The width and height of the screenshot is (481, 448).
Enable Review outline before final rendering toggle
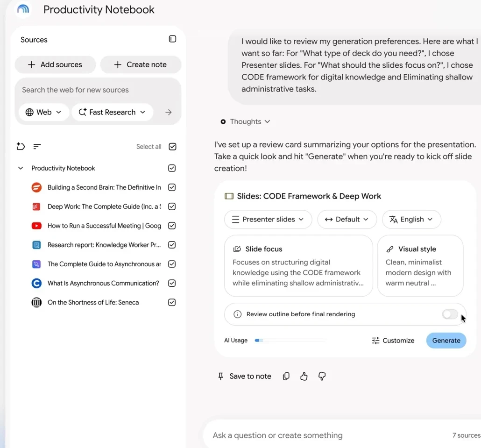450,314
